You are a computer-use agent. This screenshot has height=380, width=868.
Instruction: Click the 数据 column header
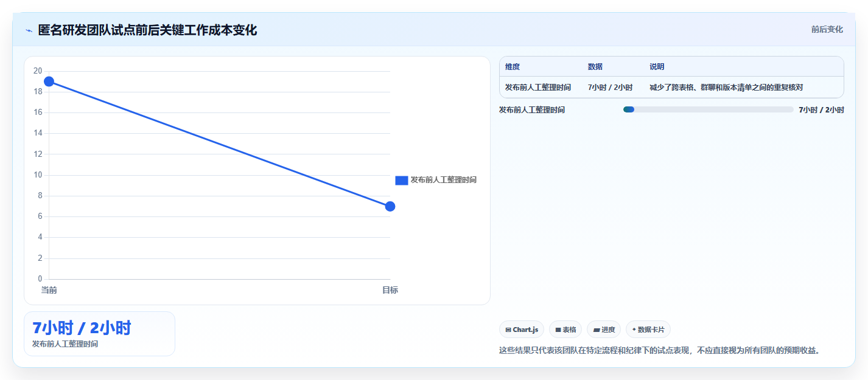click(595, 67)
